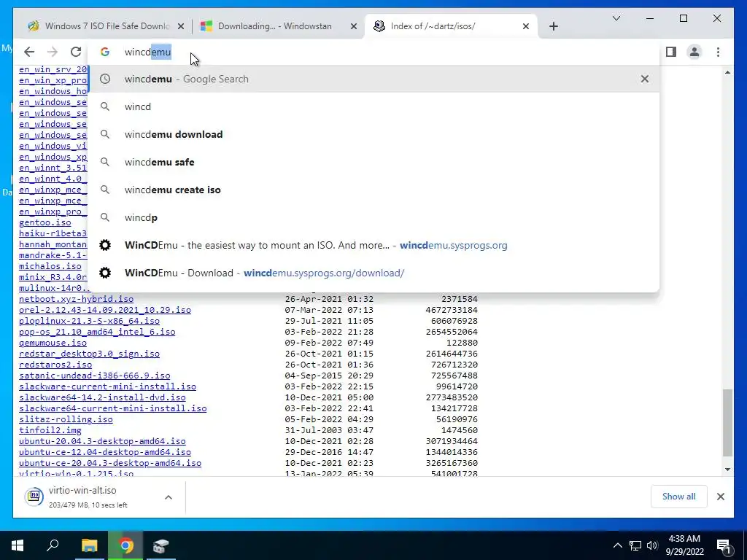Open netboot.xyz-hybrid.iso link

pyautogui.click(x=76, y=299)
